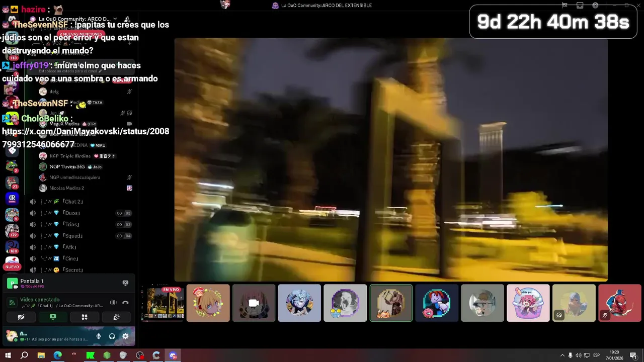Open the EN VIVO stream thumbnail

coord(163,303)
